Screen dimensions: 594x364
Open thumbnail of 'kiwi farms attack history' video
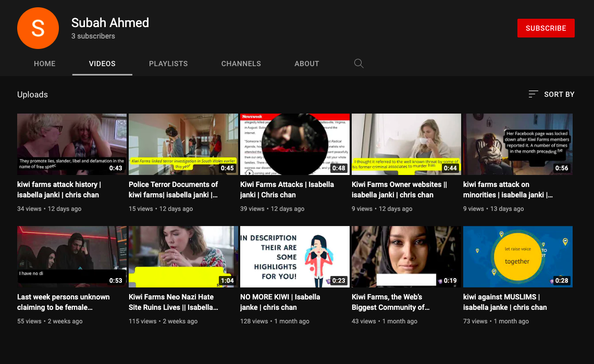[x=72, y=144]
